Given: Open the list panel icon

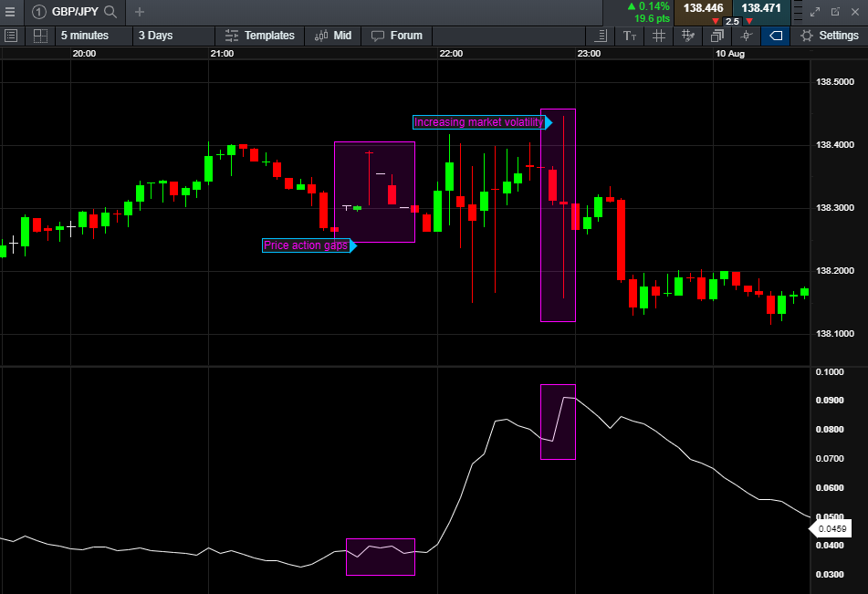Looking at the screenshot, I should (x=11, y=36).
